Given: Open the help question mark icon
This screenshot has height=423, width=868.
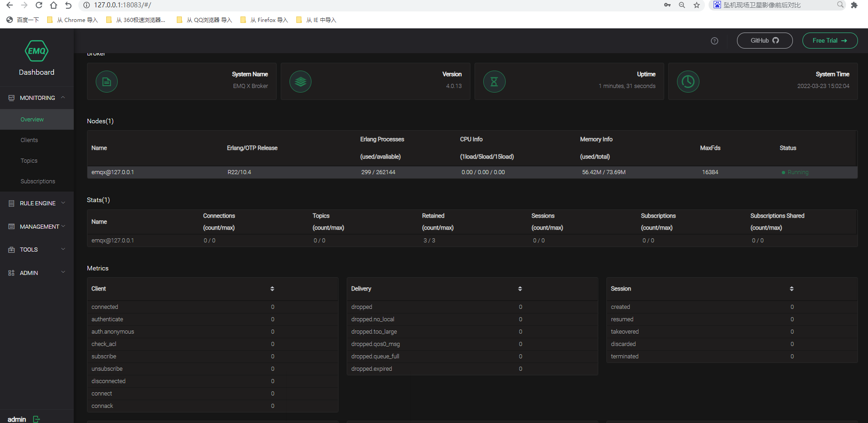Looking at the screenshot, I should coord(715,41).
